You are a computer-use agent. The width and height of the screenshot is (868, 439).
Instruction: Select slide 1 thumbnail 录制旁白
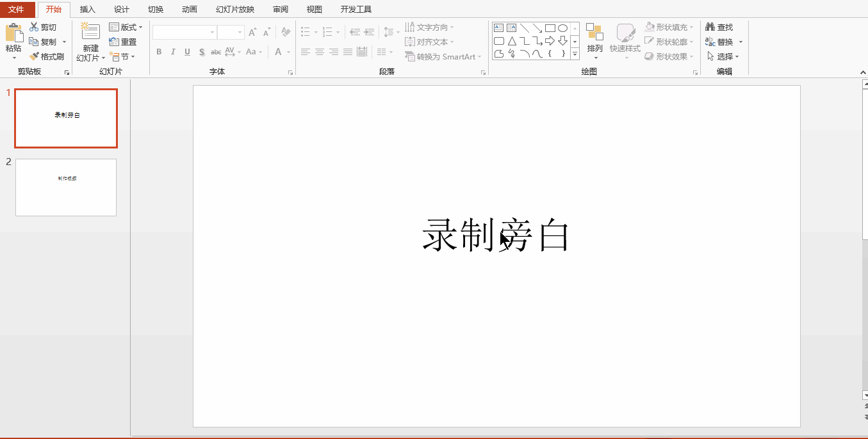pos(66,118)
